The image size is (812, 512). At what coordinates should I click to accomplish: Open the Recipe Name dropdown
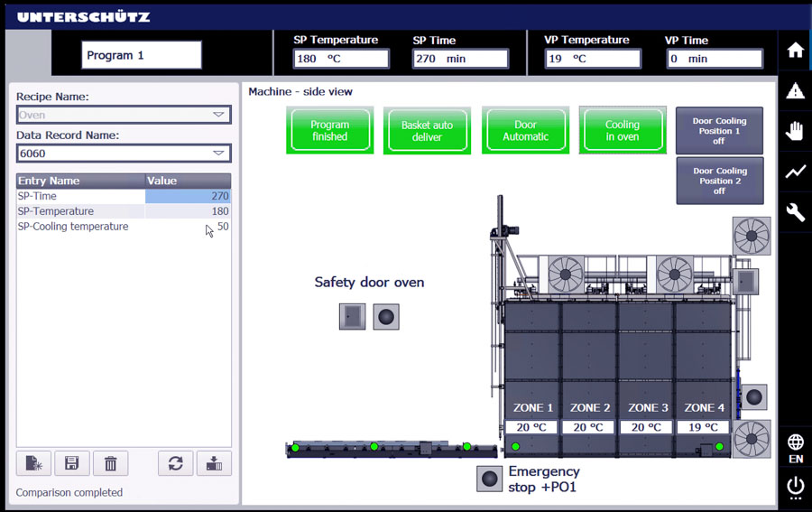(x=124, y=115)
